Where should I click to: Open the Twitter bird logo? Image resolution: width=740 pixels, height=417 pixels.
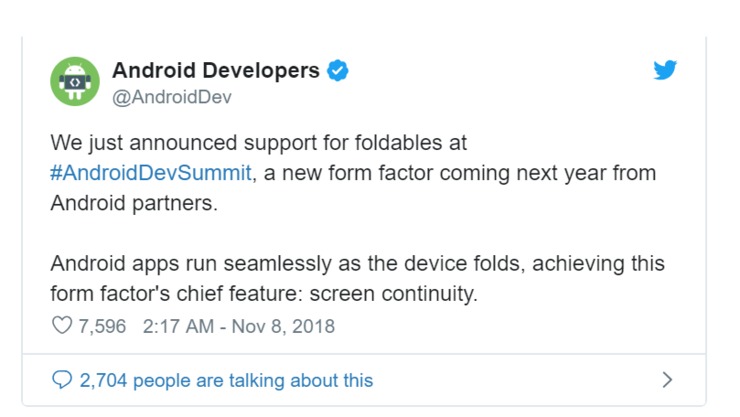pos(665,70)
